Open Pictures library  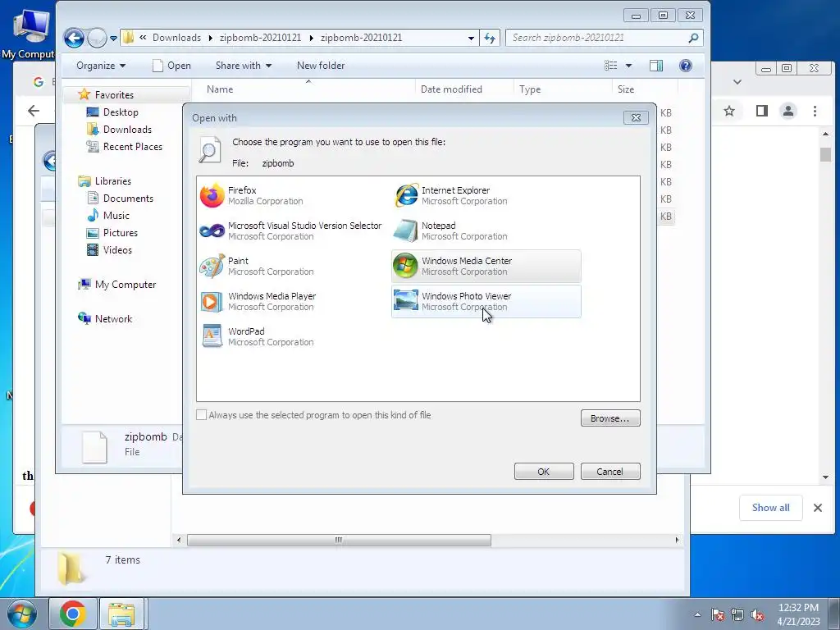(x=120, y=232)
